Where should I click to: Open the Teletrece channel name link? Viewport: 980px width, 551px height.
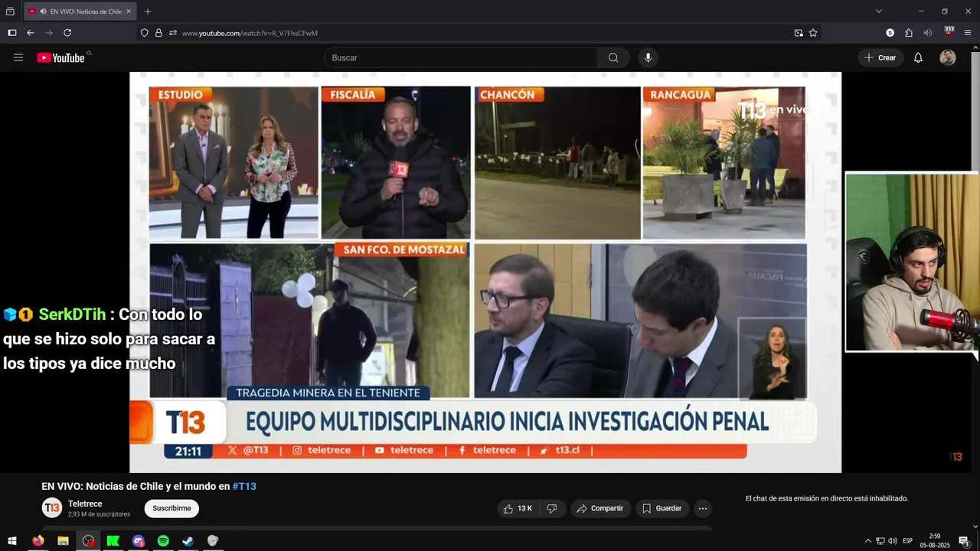pos(85,504)
